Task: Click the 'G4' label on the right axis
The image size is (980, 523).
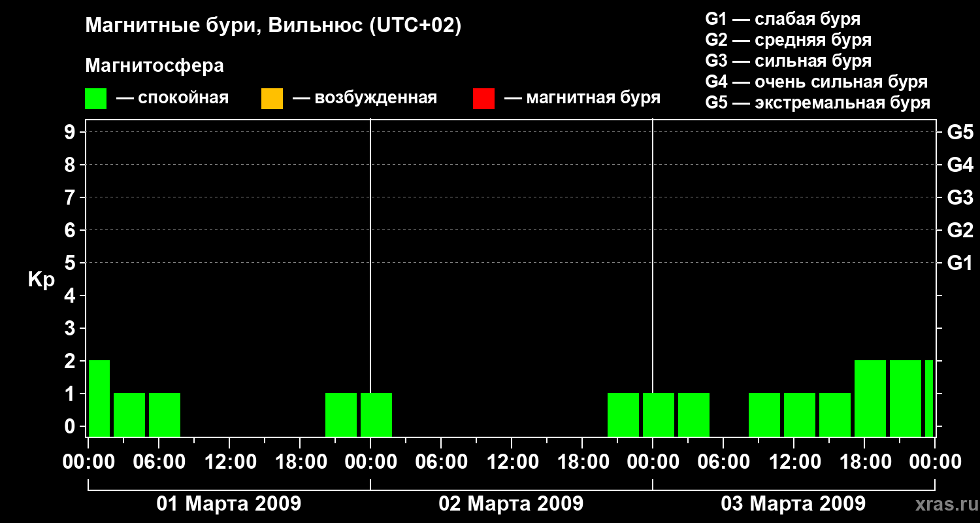Action: 960,165
